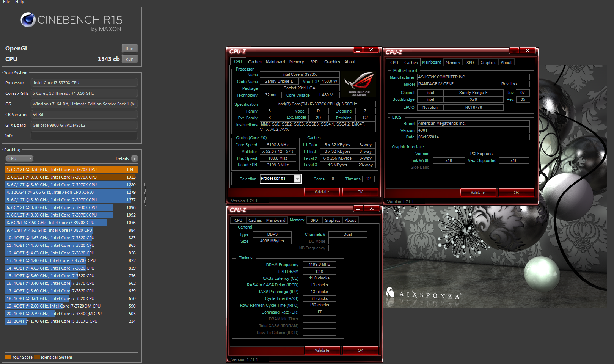Image resolution: width=614 pixels, height=364 pixels.
Task: Open Caches tab in Mainboard CPU-Z window
Action: pyautogui.click(x=411, y=63)
